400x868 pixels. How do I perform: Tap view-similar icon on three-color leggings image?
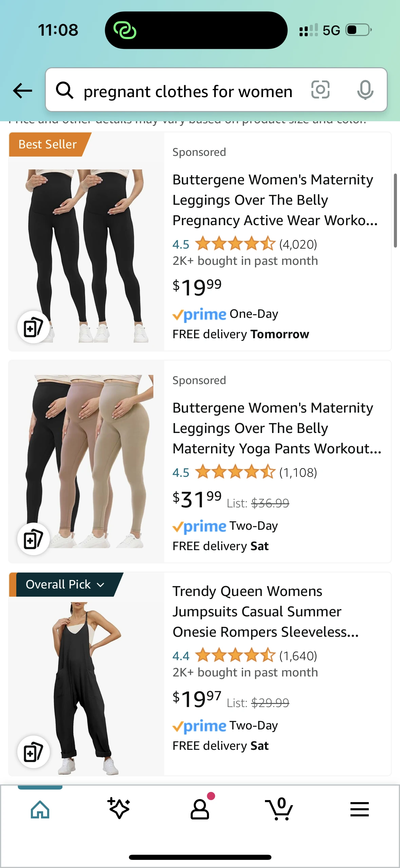click(33, 539)
